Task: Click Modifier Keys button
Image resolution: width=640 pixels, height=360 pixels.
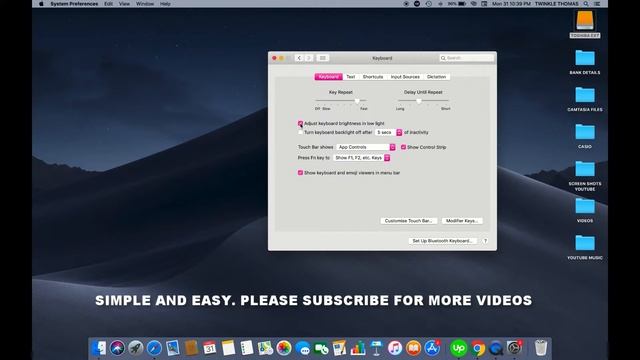Action: point(462,221)
